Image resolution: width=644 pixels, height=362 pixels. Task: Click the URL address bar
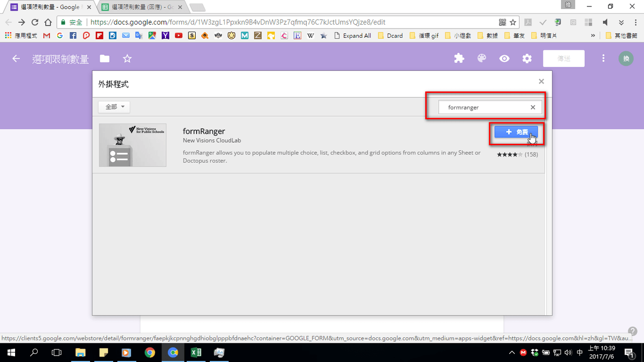tap(287, 22)
